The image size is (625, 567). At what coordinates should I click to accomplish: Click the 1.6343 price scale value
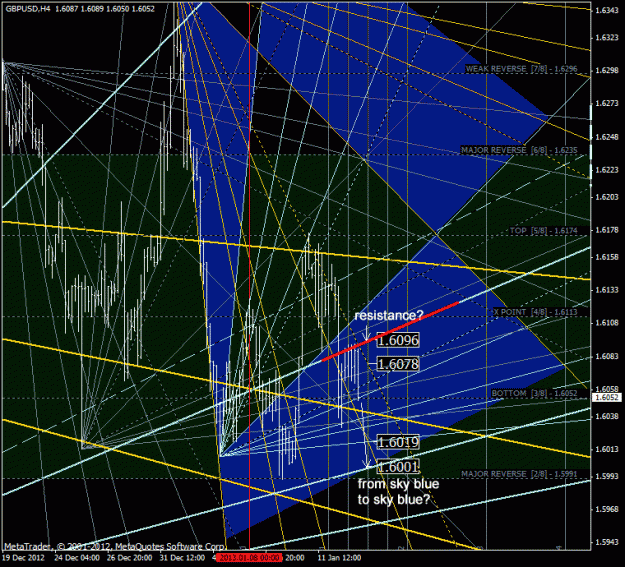(607, 10)
